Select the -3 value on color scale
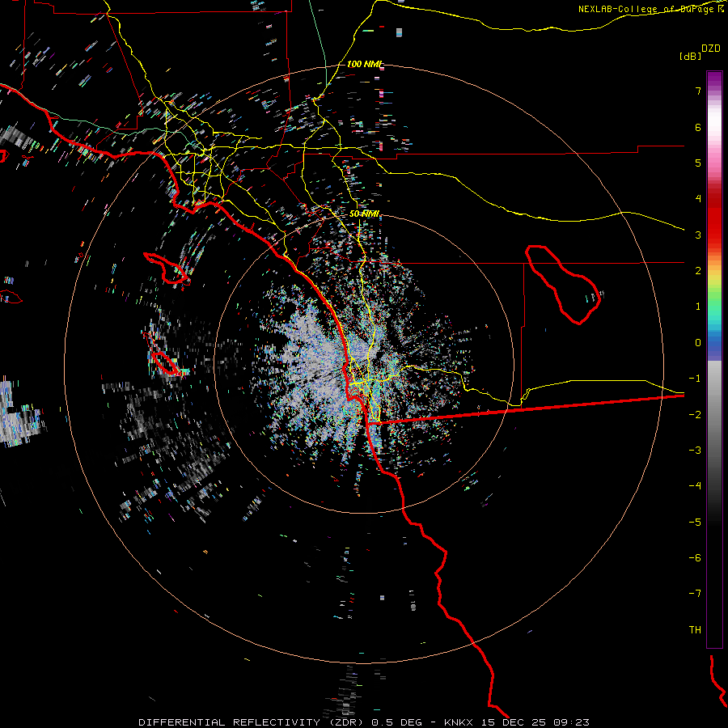This screenshot has width=728, height=728. 695,451
